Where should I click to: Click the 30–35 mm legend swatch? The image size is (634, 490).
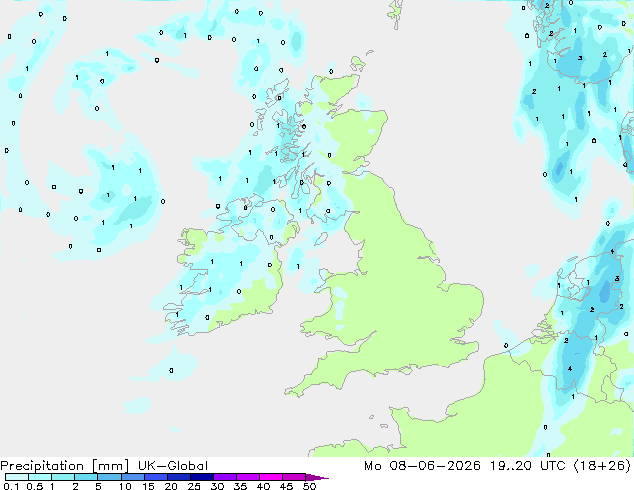coord(225,477)
